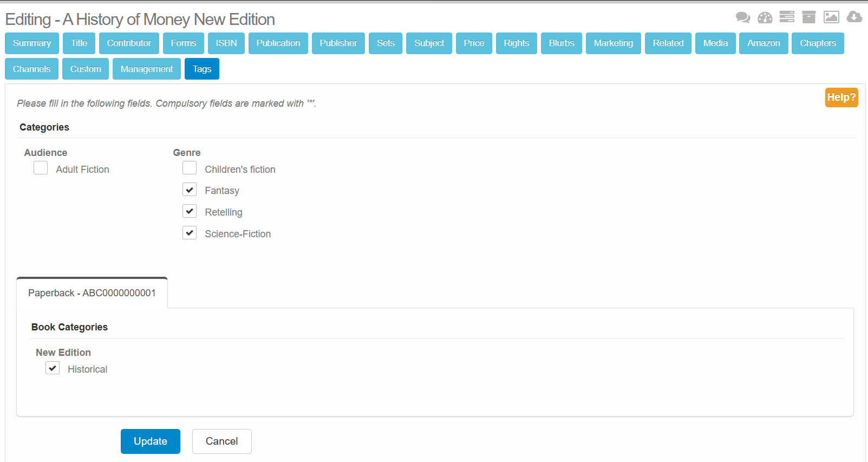Click the cloud download icon
This screenshot has width=868, height=462.
(854, 17)
